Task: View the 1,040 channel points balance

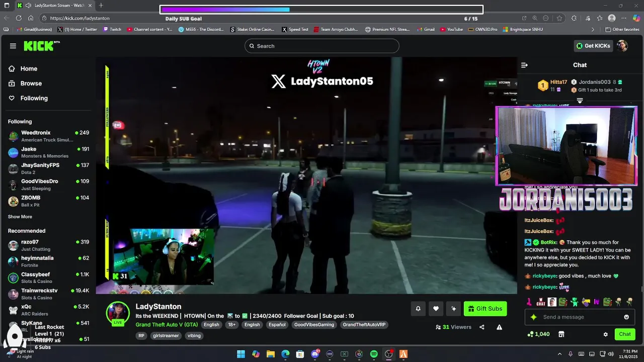Action: (538, 334)
